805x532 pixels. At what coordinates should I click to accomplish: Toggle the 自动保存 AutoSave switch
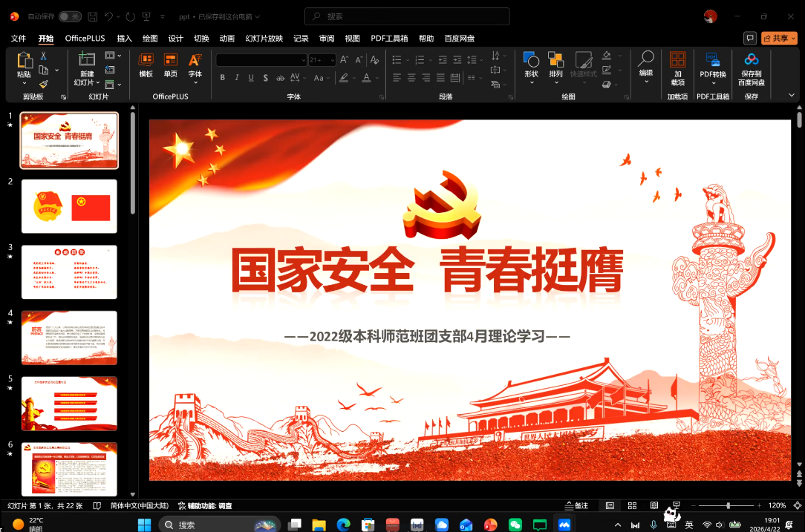tap(70, 16)
